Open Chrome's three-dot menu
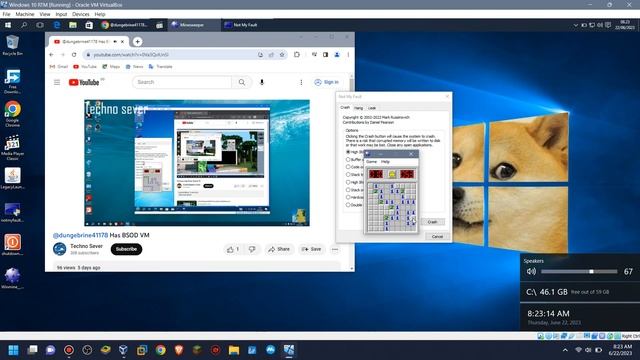Screen dimensions: 640x360 coord(348,55)
